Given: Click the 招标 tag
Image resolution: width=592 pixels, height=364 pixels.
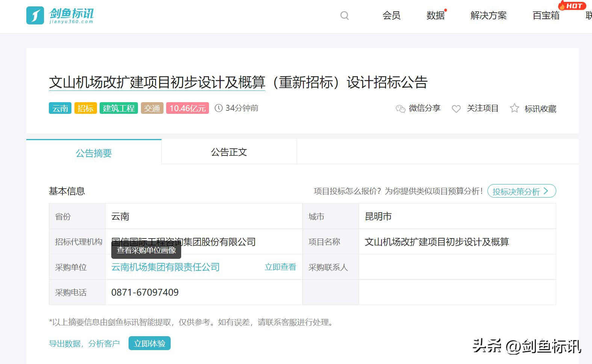Looking at the screenshot, I should (x=85, y=108).
